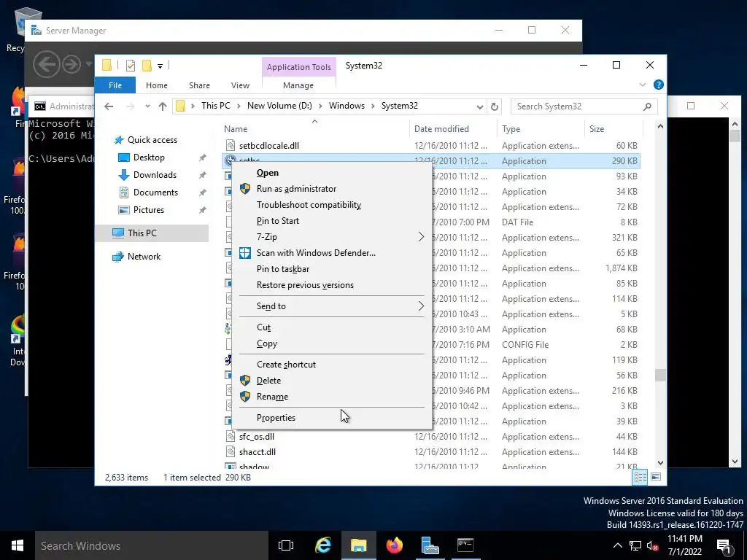This screenshot has width=747, height=560.
Task: Click New Volume (D:) in the breadcrumb
Action: click(x=279, y=106)
